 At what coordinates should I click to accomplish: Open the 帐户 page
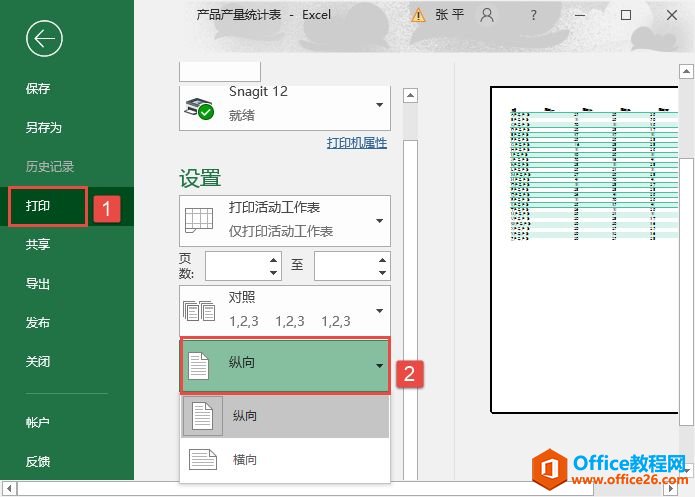(38, 423)
